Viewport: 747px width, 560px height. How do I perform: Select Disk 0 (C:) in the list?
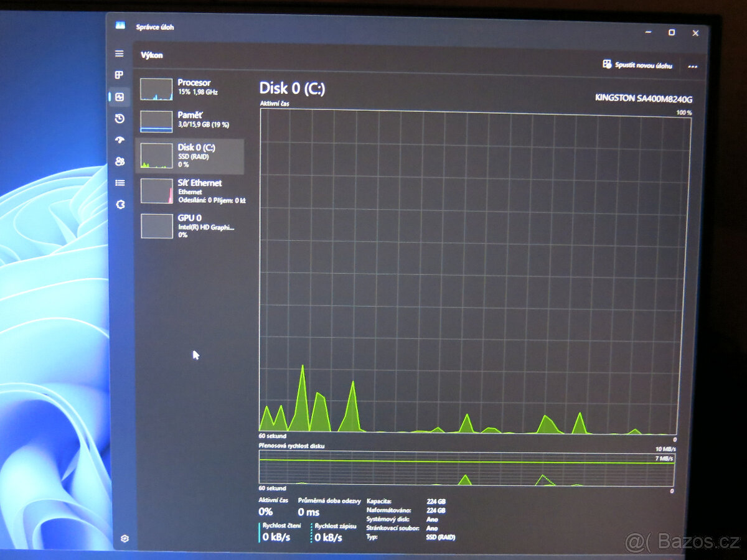(190, 156)
